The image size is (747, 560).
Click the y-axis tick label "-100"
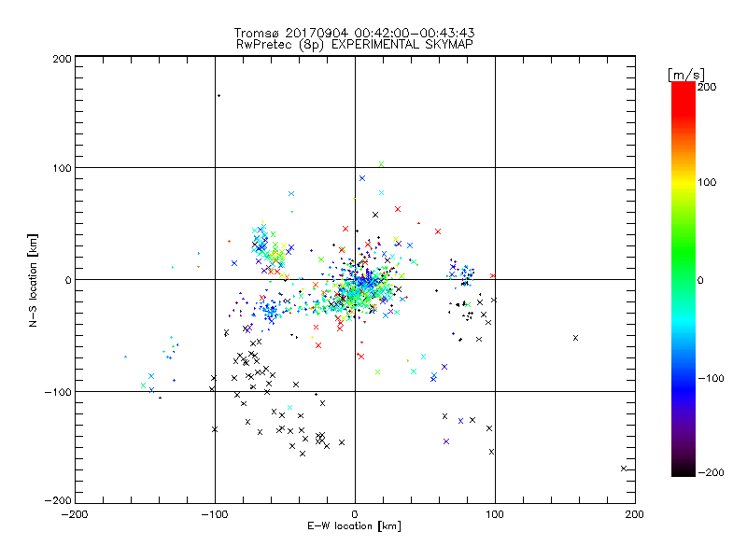58,392
